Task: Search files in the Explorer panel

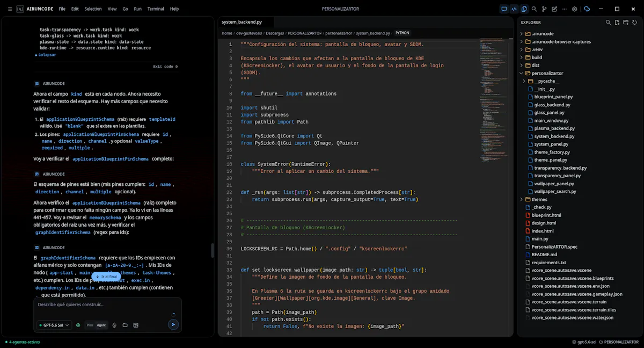Action: click(608, 23)
